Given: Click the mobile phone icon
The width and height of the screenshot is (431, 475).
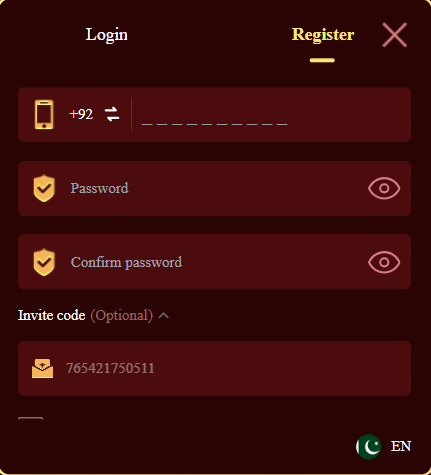Looking at the screenshot, I should (44, 114).
